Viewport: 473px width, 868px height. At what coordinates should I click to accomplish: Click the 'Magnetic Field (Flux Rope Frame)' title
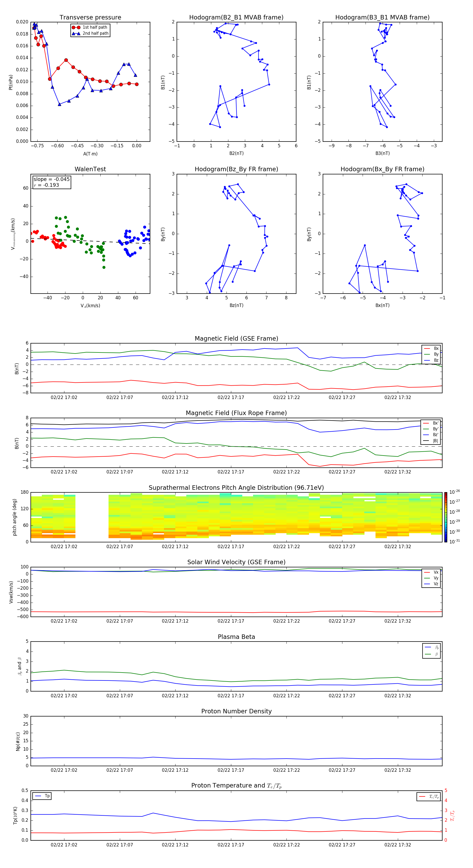coord(236,413)
